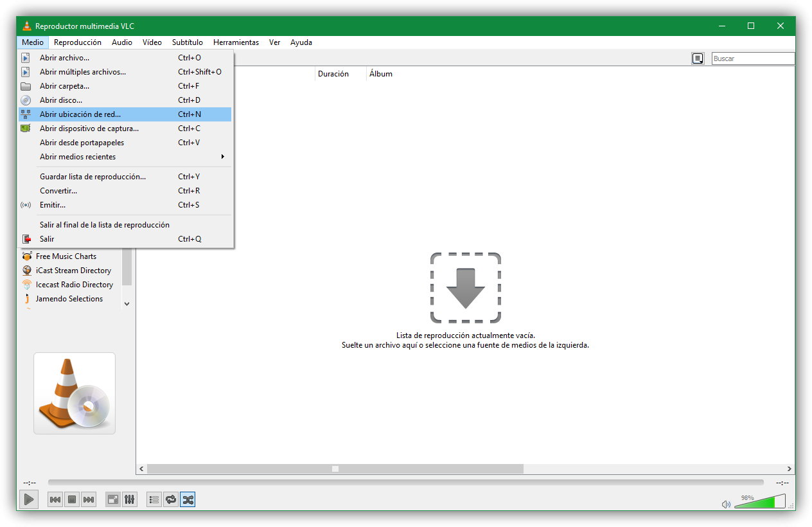Click the playback seek bar

(406, 482)
